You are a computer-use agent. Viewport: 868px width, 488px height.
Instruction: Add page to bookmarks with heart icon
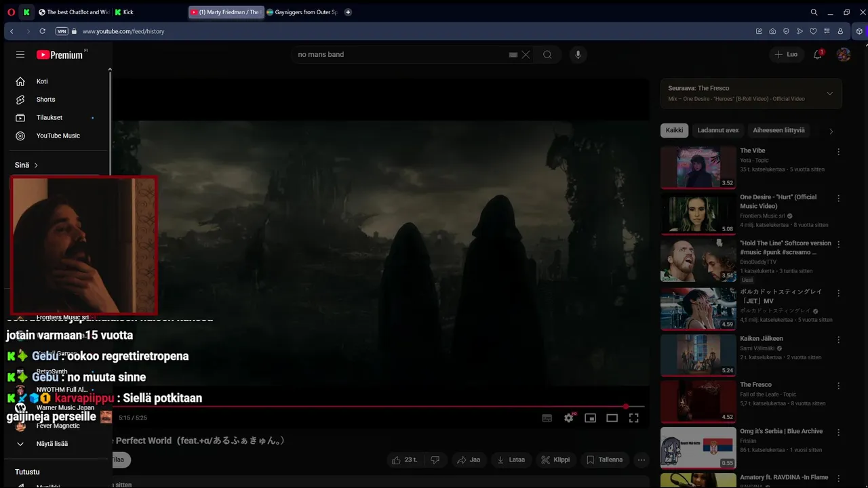tap(813, 31)
